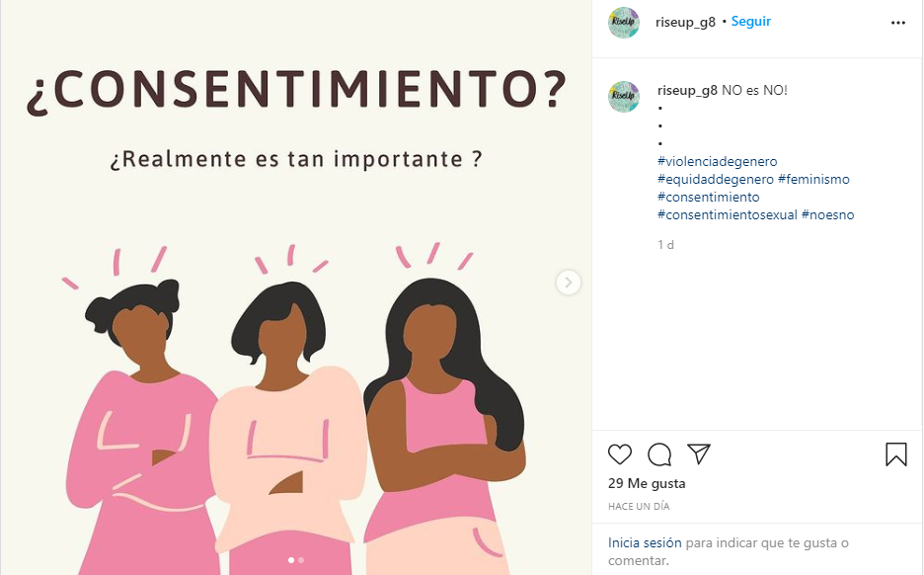Save the post with the bookmark icon

[895, 454]
